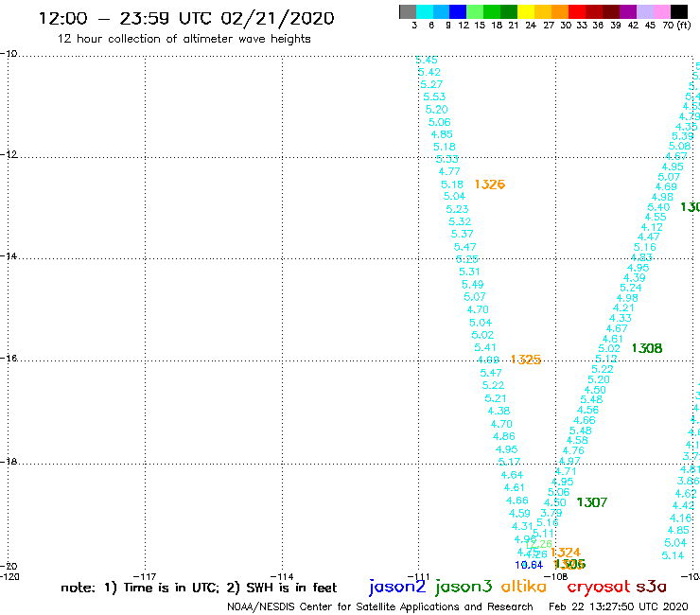Screen dimensions: 700x615
Task: Click the wave height value 5.40
Action: pyautogui.click(x=659, y=207)
